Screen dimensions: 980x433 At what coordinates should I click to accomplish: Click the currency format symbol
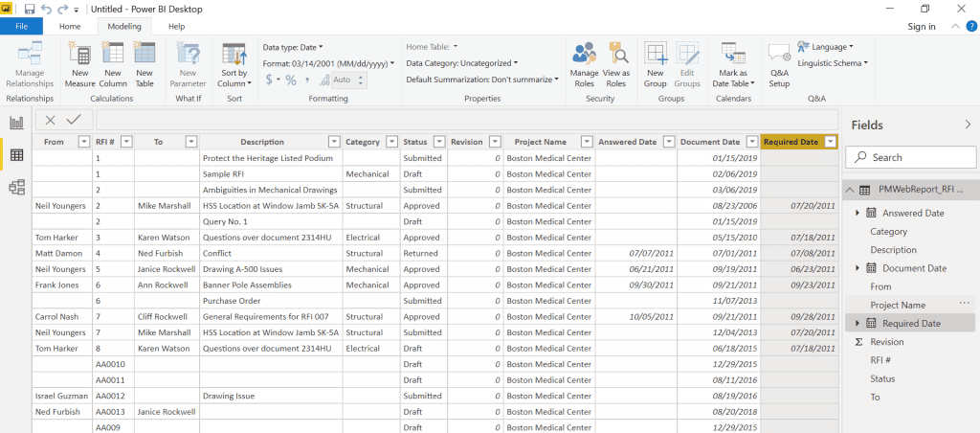point(269,80)
